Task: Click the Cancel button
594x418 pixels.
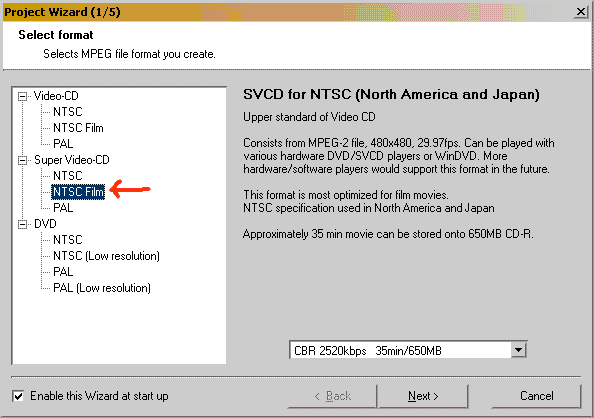Action: click(536, 396)
